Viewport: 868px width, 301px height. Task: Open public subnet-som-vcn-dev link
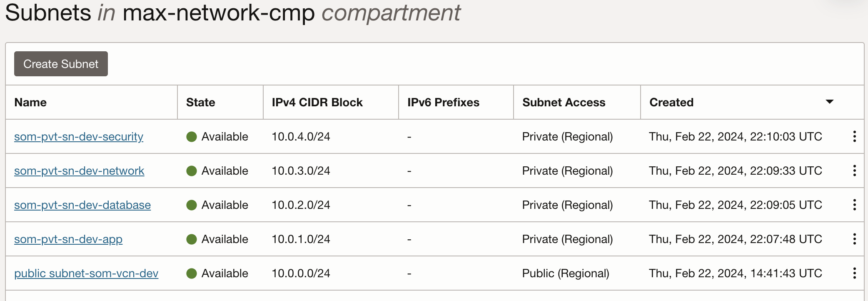click(86, 273)
